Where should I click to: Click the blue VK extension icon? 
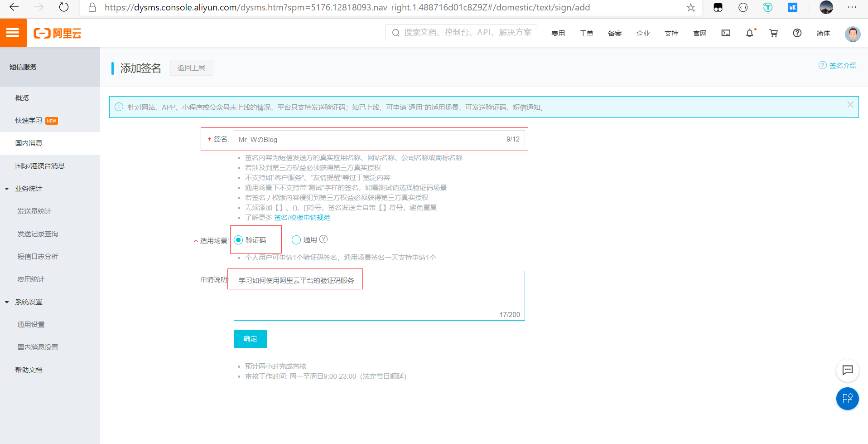(792, 7)
